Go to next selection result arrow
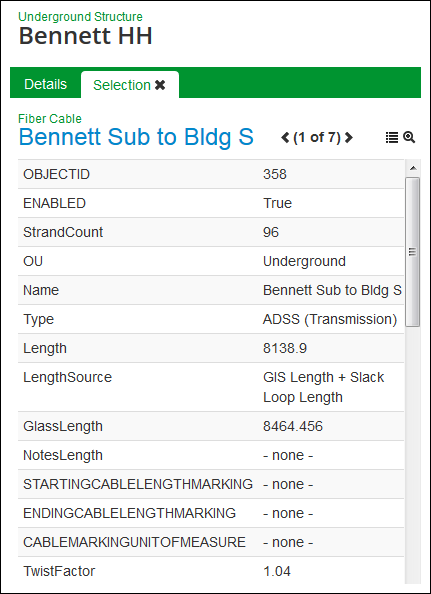Screen dimensions: 431x594 tap(348, 137)
